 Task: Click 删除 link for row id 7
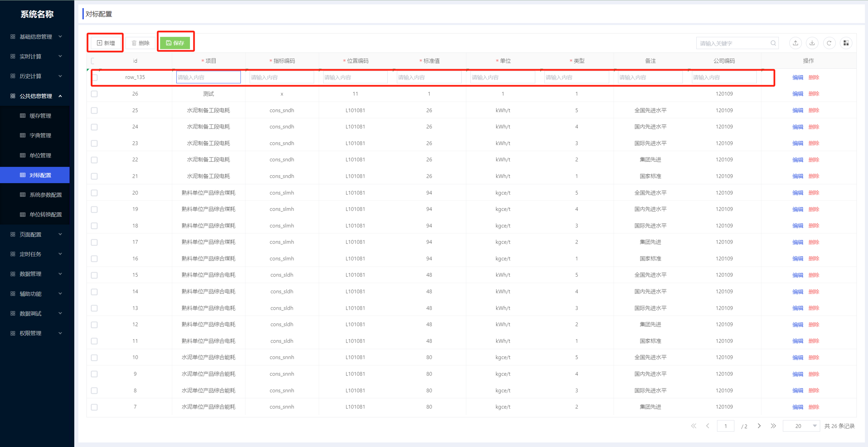(x=813, y=407)
